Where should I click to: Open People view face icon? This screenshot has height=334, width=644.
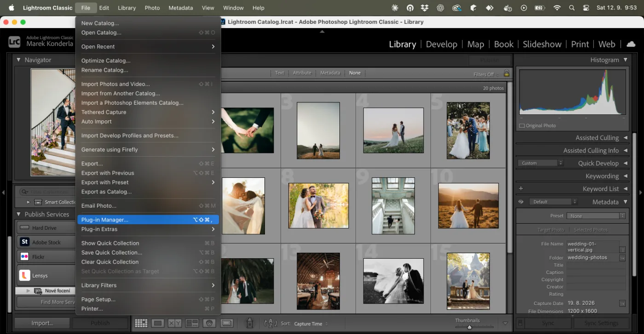pyautogui.click(x=209, y=323)
